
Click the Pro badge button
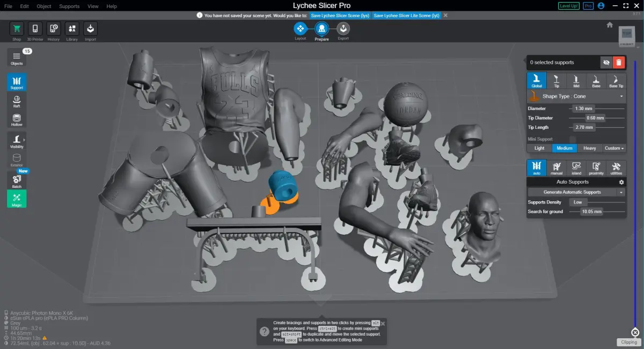588,6
